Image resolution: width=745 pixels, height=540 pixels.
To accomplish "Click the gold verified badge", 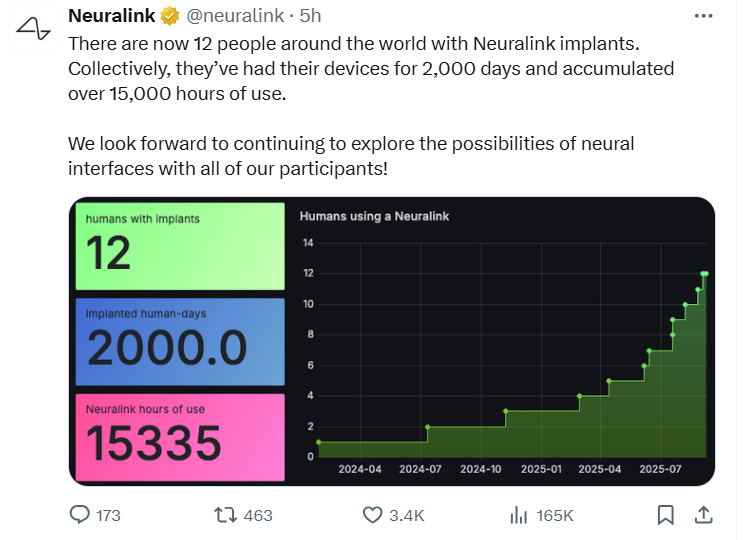I will (171, 17).
